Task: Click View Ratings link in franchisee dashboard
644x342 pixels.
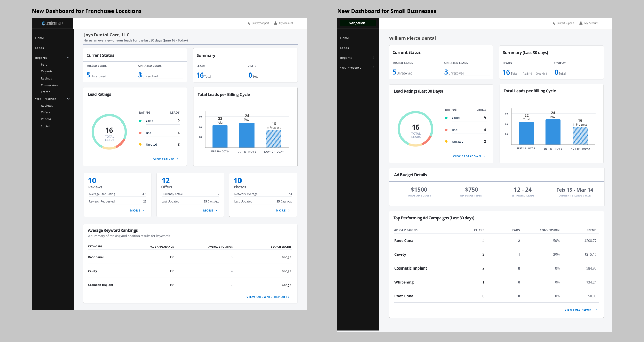Action: click(166, 159)
